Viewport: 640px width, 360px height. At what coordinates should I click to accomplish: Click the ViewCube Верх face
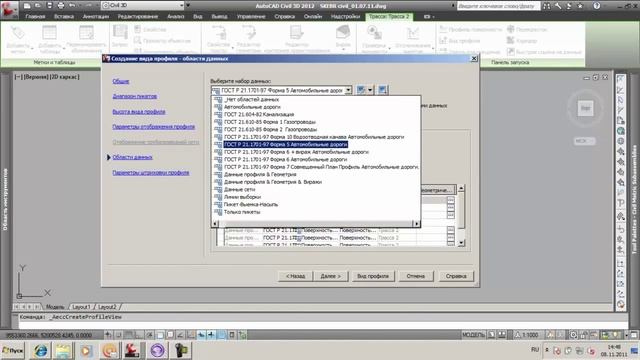(x=585, y=109)
